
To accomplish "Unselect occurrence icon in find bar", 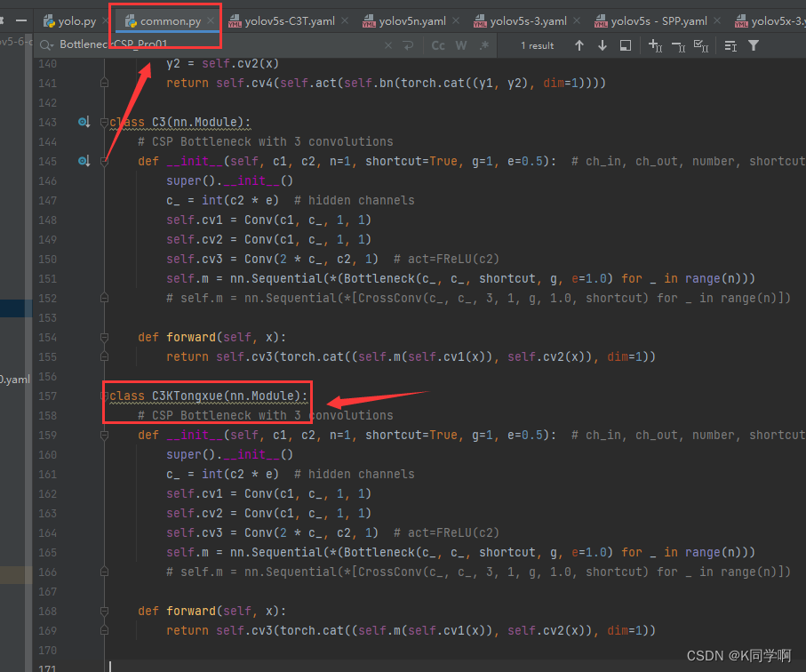I will click(679, 46).
